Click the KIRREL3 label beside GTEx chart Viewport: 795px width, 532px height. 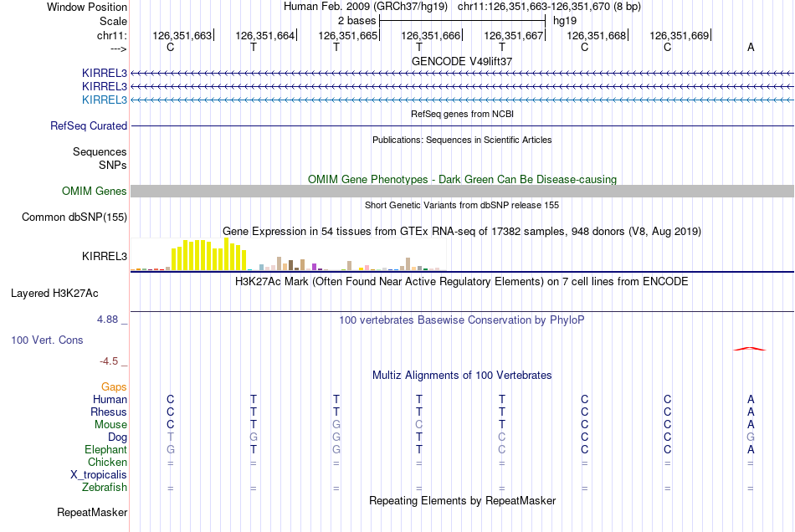click(x=105, y=256)
